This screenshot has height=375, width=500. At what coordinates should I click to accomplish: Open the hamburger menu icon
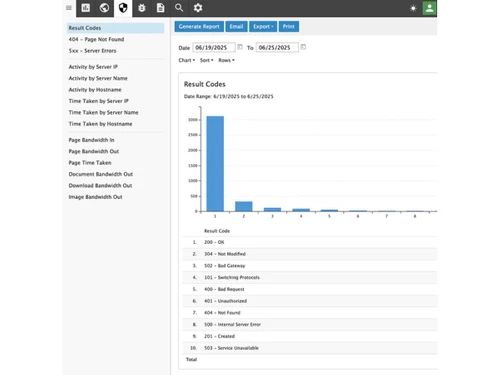coord(69,8)
